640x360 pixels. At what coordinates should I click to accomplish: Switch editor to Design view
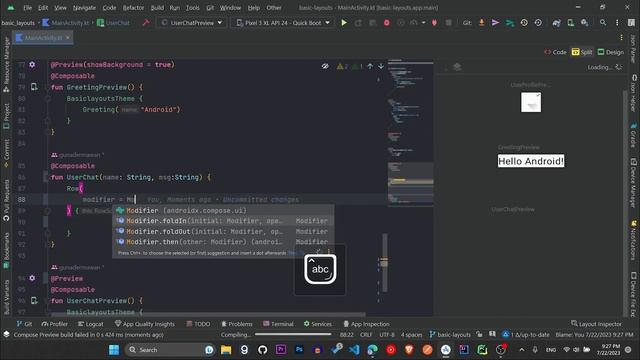coord(611,52)
